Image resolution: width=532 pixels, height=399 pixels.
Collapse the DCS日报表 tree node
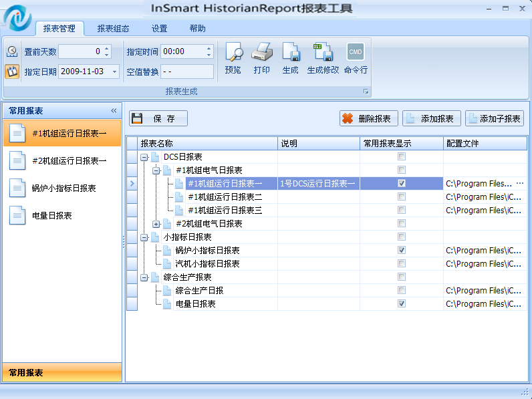click(144, 157)
